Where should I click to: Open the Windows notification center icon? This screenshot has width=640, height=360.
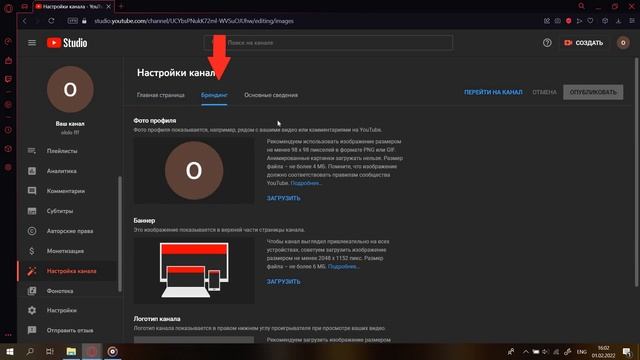tap(627, 351)
